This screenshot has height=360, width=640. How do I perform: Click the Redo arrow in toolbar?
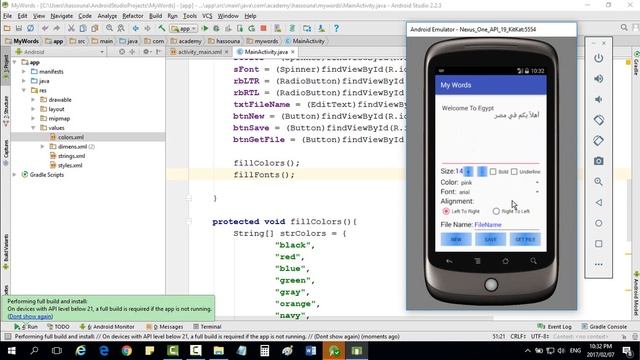point(57,28)
